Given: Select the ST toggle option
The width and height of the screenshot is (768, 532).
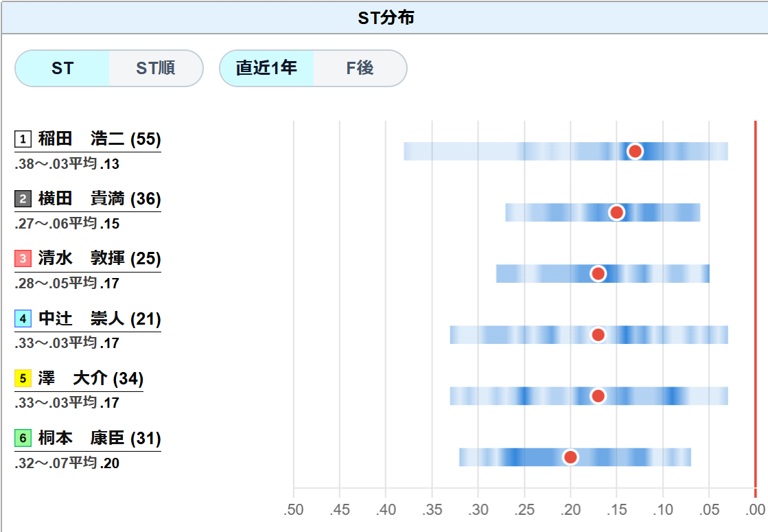Looking at the screenshot, I should click(x=62, y=68).
